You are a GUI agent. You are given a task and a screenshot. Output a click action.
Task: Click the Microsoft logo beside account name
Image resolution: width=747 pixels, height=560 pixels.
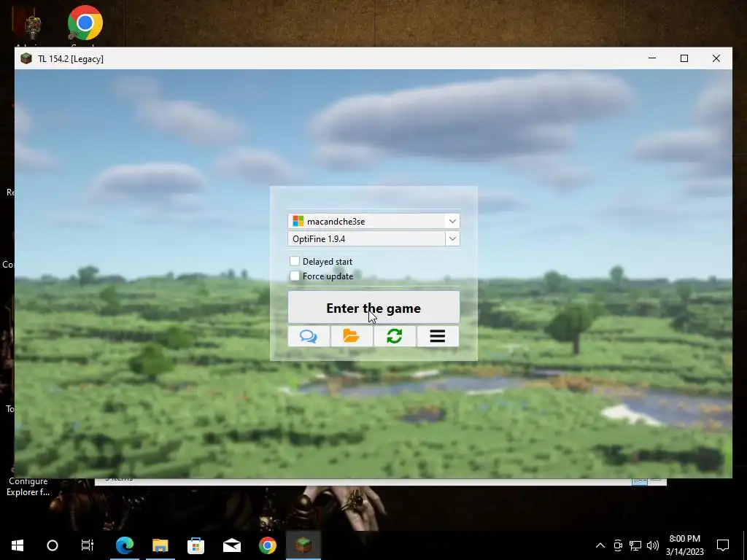298,221
